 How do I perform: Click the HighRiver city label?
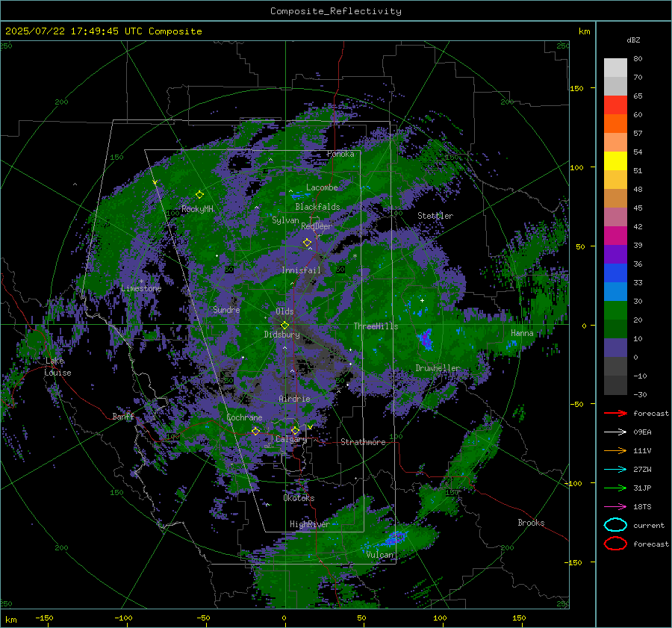coord(309,524)
